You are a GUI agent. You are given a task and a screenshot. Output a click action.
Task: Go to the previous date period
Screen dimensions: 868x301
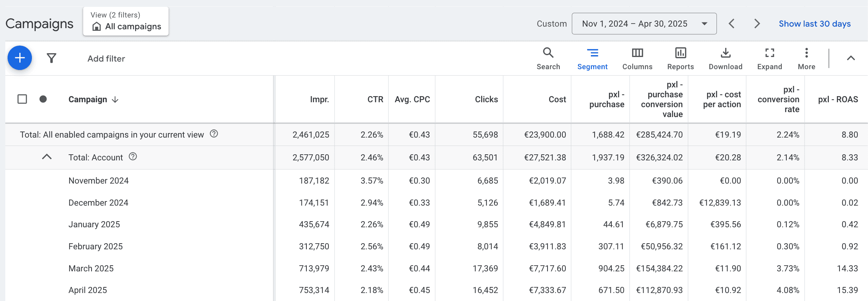point(732,24)
